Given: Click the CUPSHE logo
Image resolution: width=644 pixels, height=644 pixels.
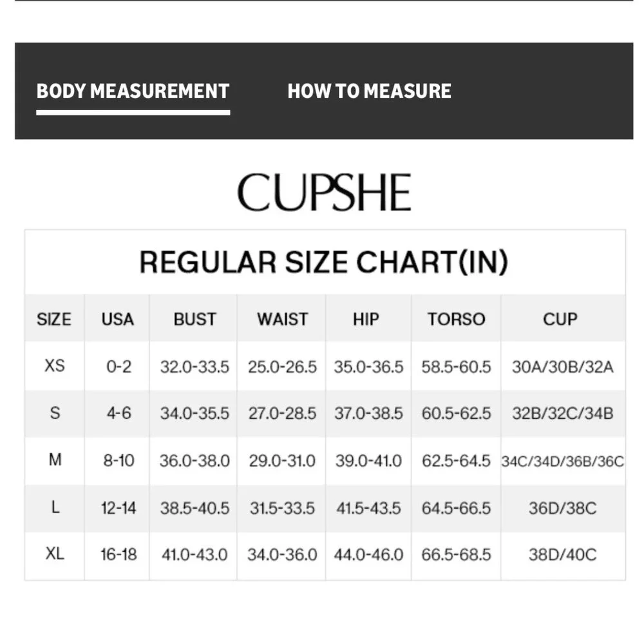Looking at the screenshot, I should click(x=324, y=193).
